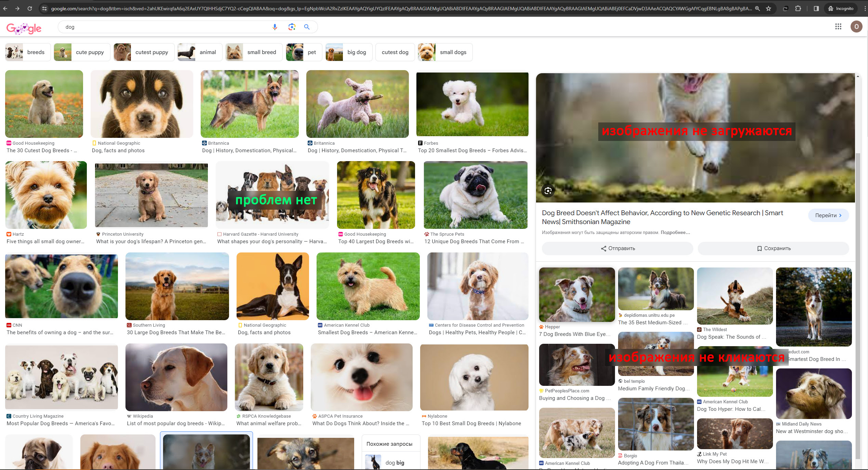Image resolution: width=868 pixels, height=470 pixels.
Task: Click the Отправить share button
Action: pos(617,248)
